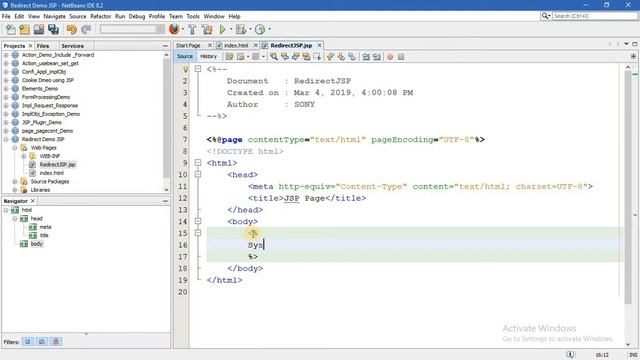Click the Find Previous Occurrence icon

284,57
